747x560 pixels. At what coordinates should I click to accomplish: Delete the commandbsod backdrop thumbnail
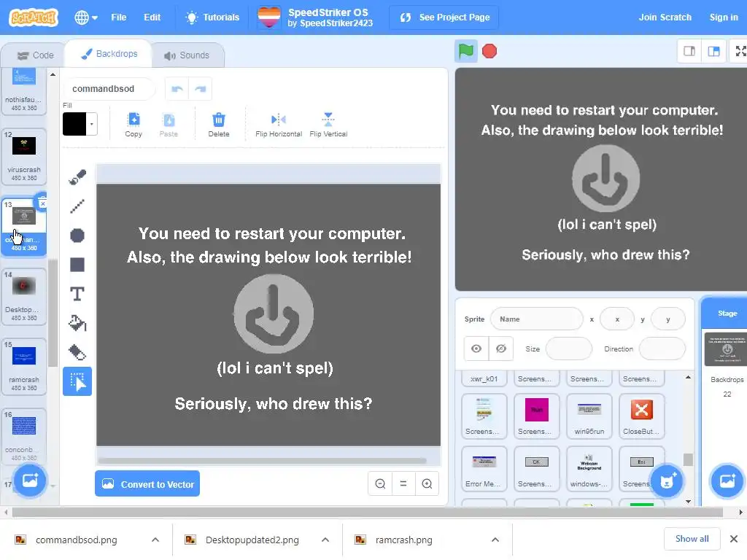[x=42, y=203]
